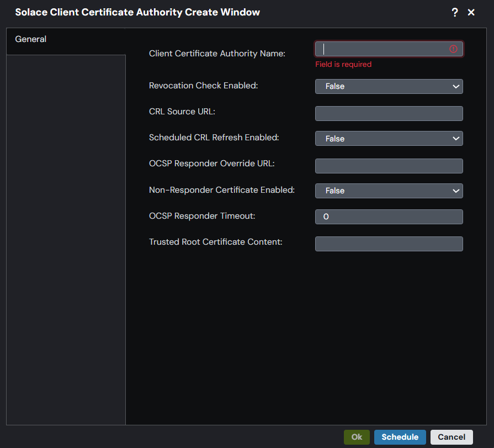Click the Cancel button
This screenshot has width=494, height=448.
[x=451, y=437]
